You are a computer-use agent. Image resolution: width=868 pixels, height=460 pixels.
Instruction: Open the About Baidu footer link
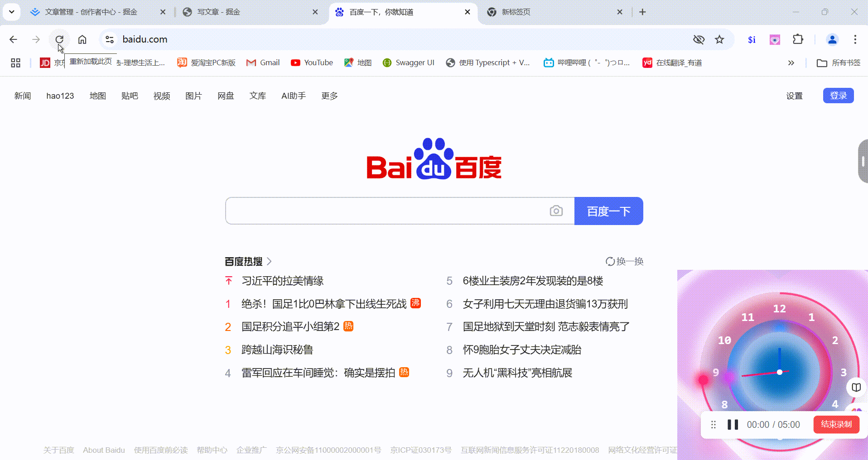(x=104, y=450)
